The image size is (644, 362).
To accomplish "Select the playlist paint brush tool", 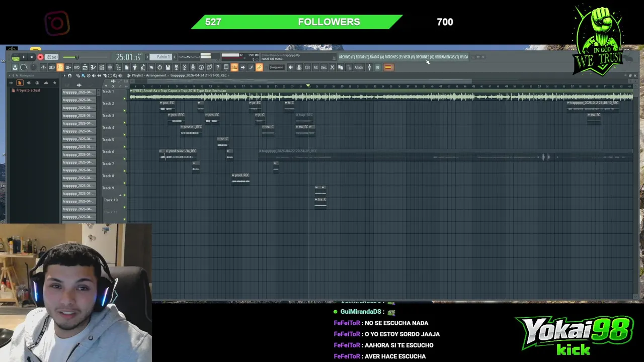I will point(82,75).
